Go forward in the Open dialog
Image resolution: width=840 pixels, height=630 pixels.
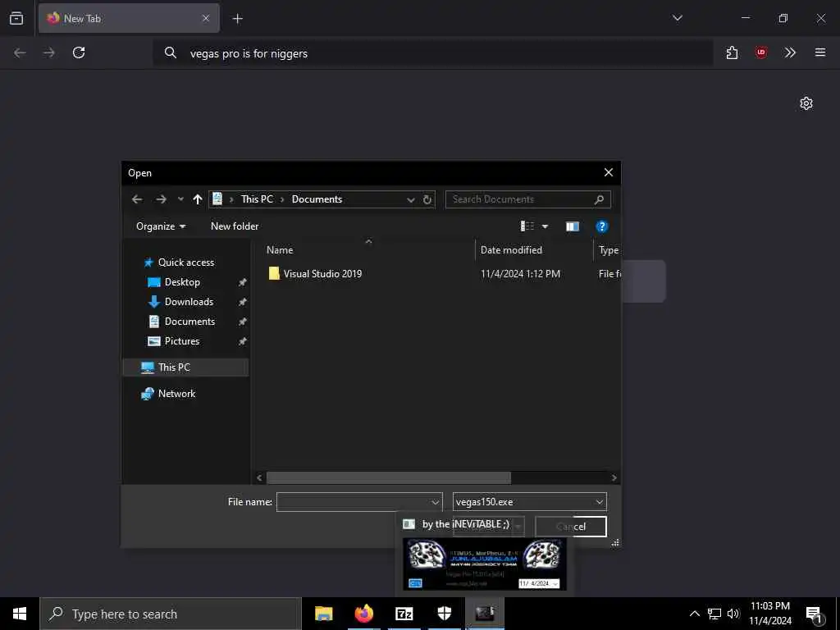pos(161,199)
